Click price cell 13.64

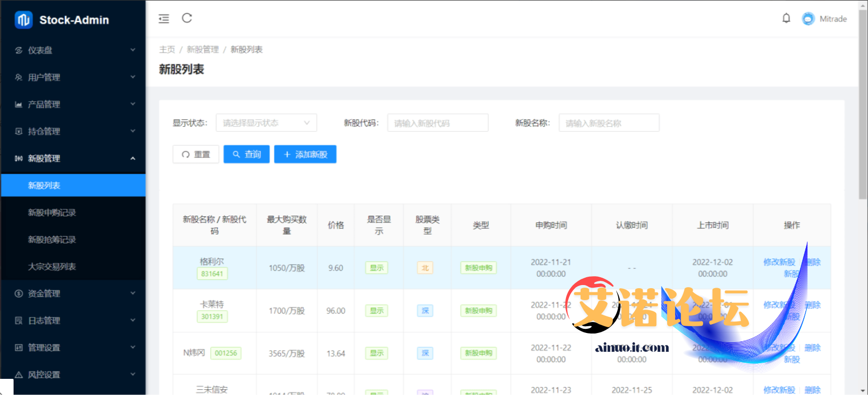coord(336,353)
